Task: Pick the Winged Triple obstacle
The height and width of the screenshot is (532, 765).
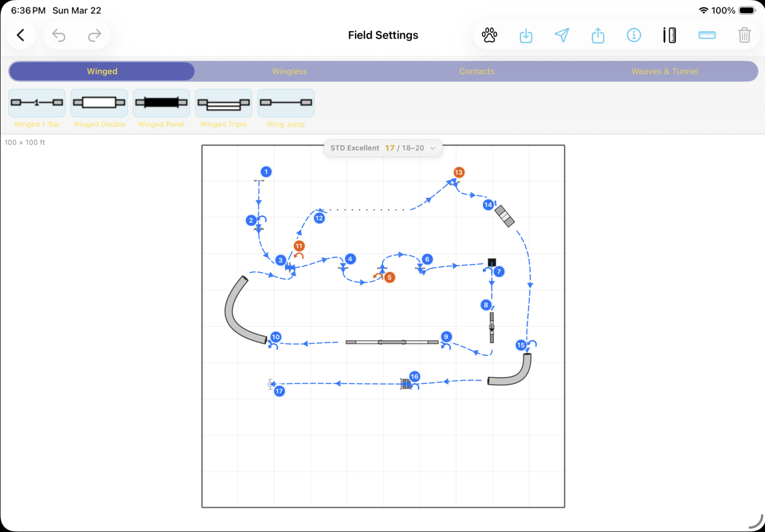Action: click(x=223, y=103)
